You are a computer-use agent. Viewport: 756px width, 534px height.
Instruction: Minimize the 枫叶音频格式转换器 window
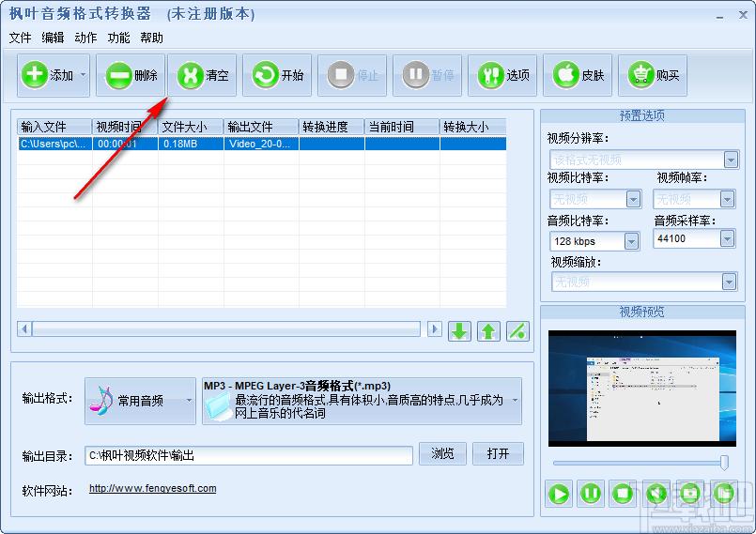click(x=719, y=16)
